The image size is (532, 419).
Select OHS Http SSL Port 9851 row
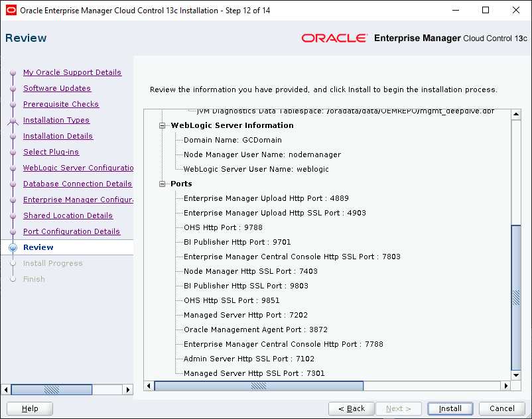pos(232,300)
